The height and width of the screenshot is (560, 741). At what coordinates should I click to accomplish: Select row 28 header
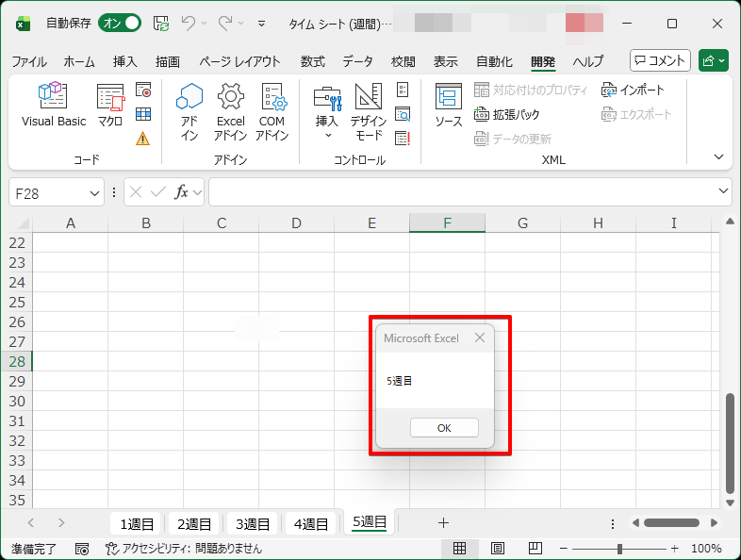[17, 361]
